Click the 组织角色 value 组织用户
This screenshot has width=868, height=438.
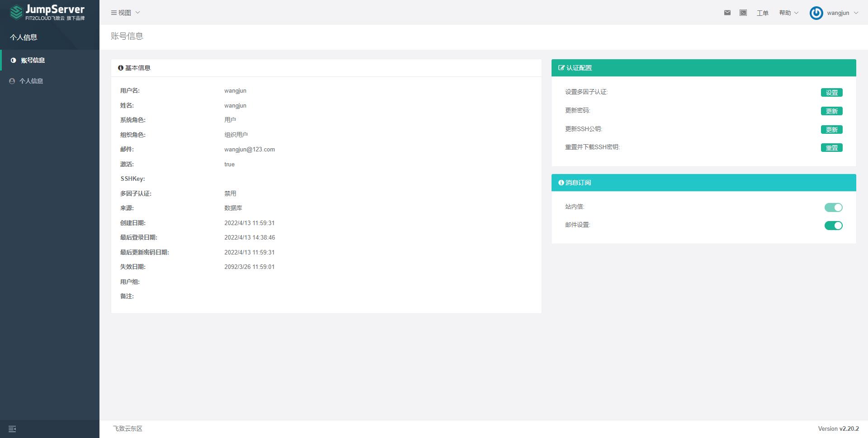236,135
